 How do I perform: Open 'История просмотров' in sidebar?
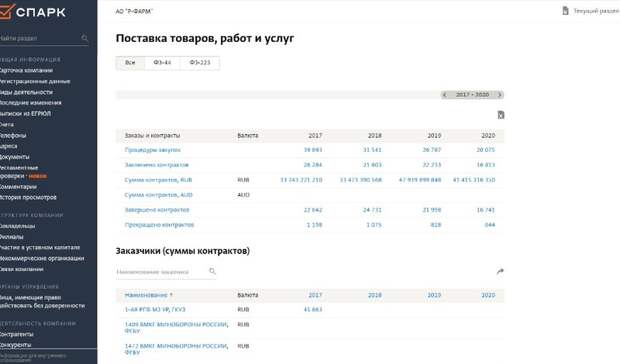28,197
